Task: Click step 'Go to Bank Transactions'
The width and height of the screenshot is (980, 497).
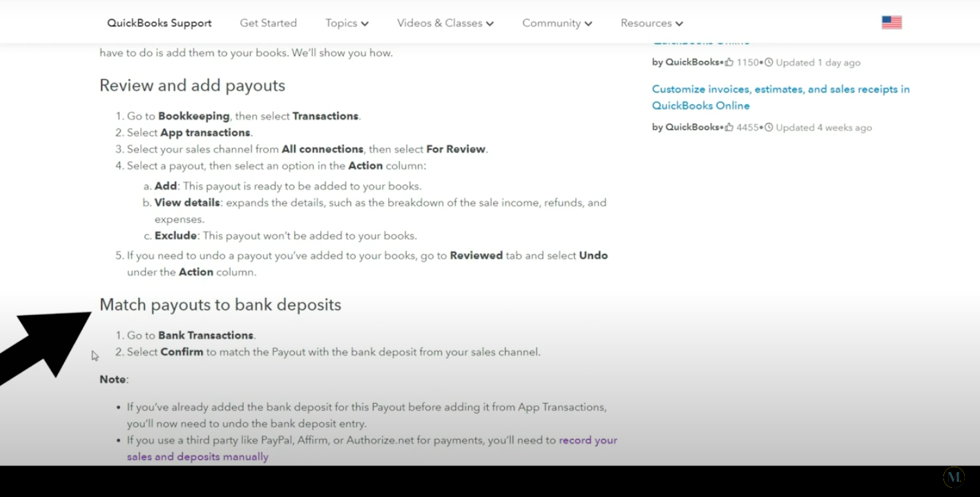Action: click(191, 335)
